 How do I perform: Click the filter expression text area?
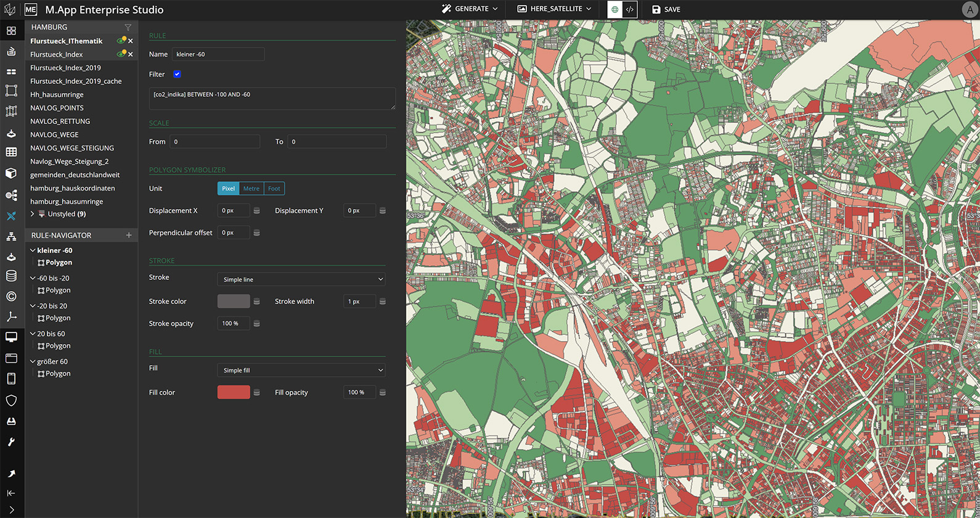[272, 99]
